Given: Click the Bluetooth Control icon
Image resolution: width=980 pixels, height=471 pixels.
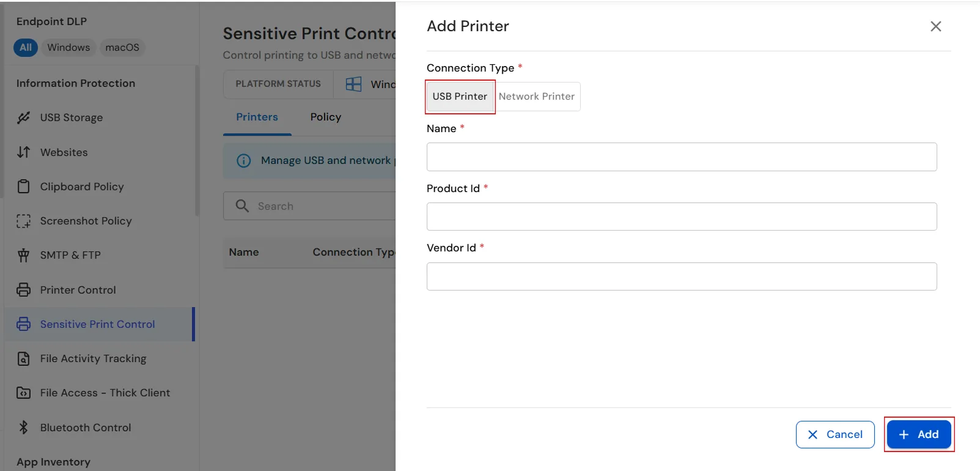Looking at the screenshot, I should 23,428.
